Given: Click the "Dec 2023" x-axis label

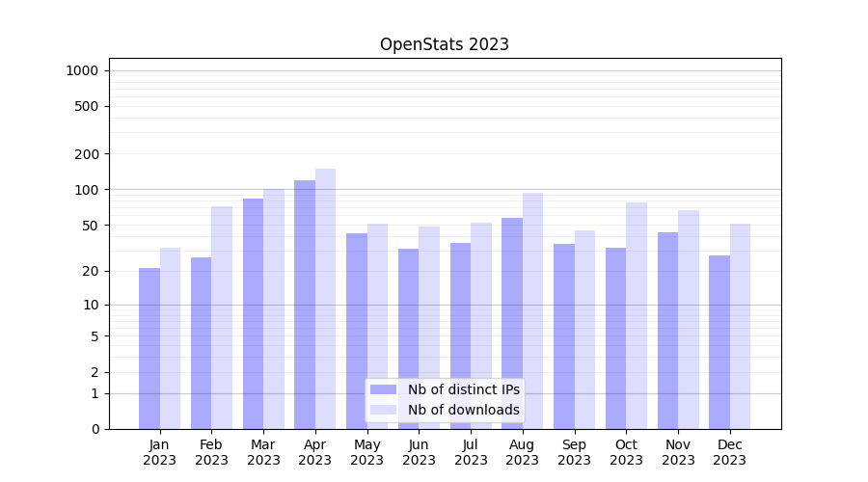Looking at the screenshot, I should tap(729, 452).
